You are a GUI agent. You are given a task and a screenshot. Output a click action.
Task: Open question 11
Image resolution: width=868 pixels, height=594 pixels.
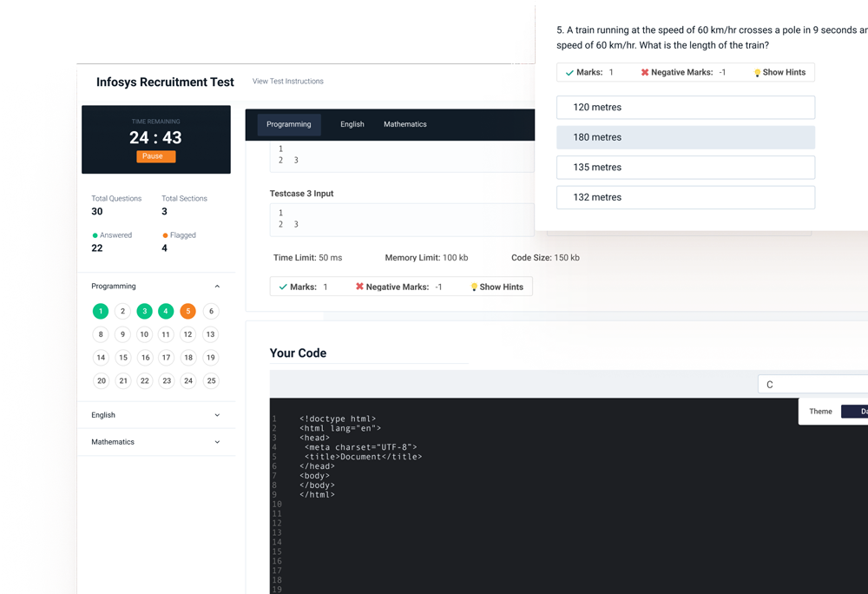[x=166, y=334]
